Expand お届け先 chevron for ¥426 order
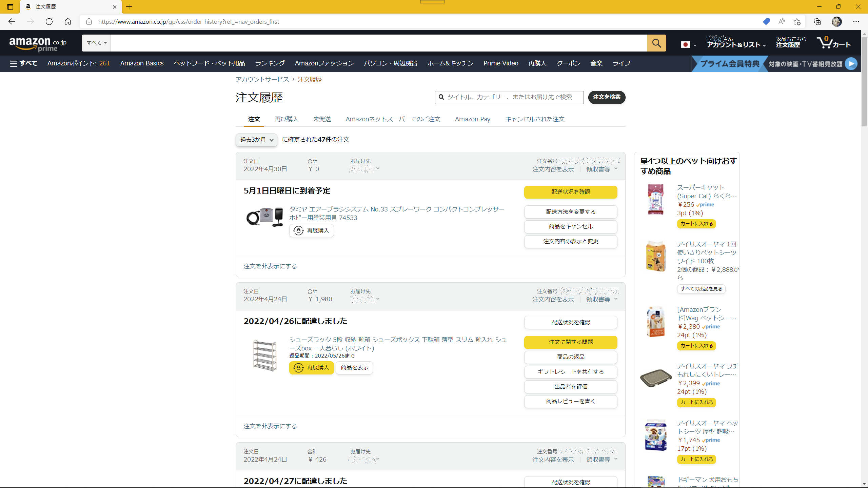868x488 pixels. (378, 459)
